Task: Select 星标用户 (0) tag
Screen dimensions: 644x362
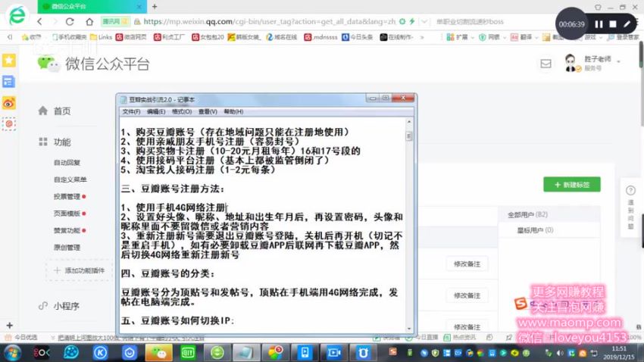Action: (x=535, y=230)
